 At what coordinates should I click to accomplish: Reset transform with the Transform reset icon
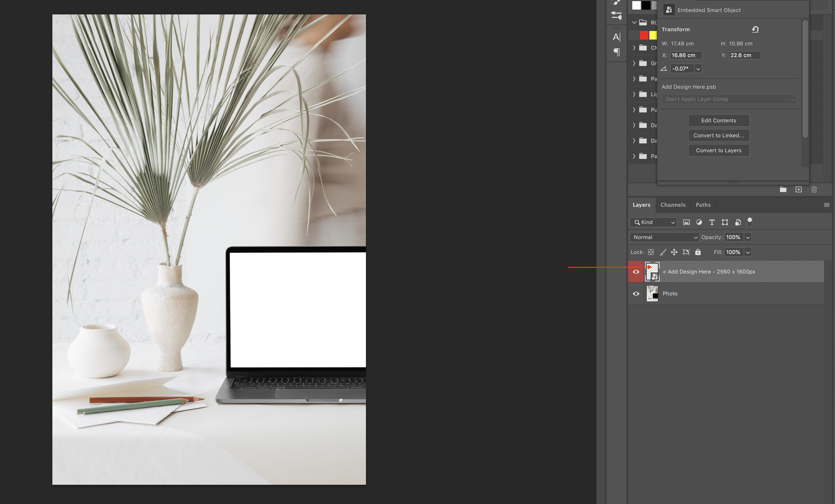pyautogui.click(x=755, y=29)
